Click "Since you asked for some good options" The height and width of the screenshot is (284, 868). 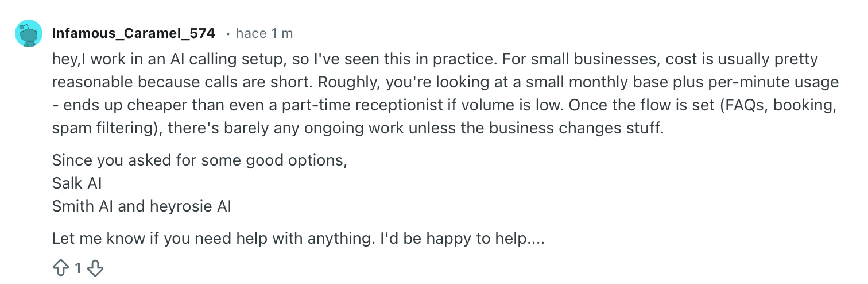point(199,161)
